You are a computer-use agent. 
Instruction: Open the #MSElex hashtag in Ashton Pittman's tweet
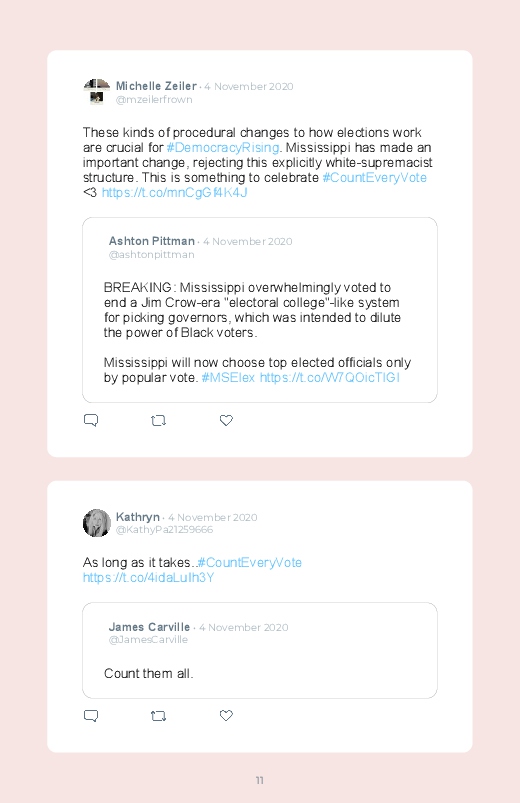pos(228,377)
